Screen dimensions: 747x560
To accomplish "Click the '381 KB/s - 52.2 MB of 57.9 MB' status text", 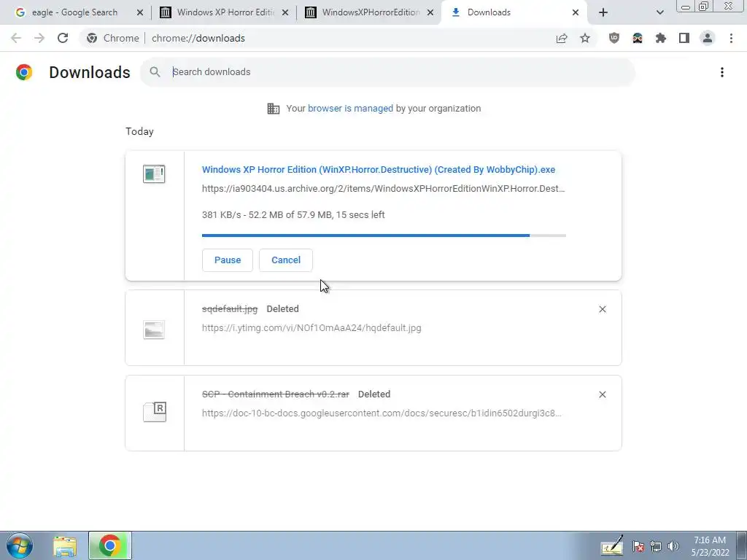I will coord(293,215).
